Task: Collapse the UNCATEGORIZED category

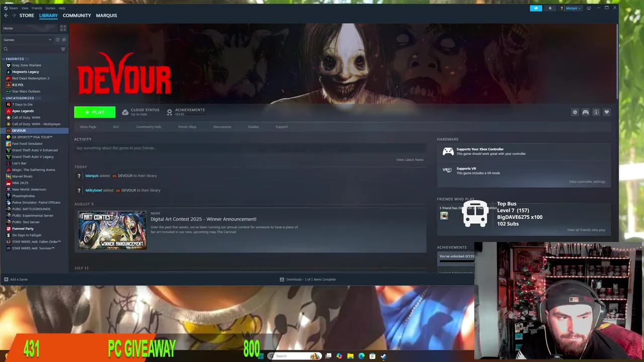Action: pos(20,98)
